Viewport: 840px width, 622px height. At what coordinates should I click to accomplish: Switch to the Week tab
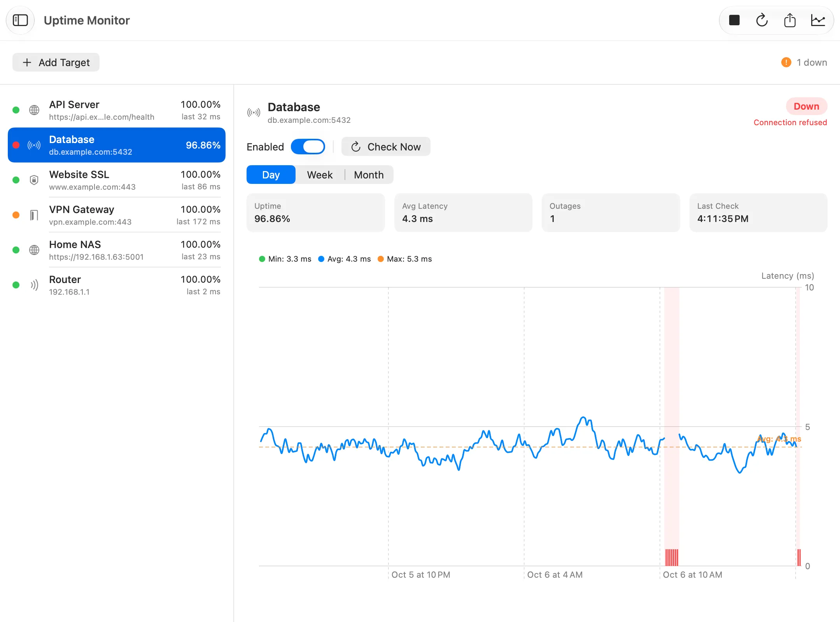(x=320, y=175)
